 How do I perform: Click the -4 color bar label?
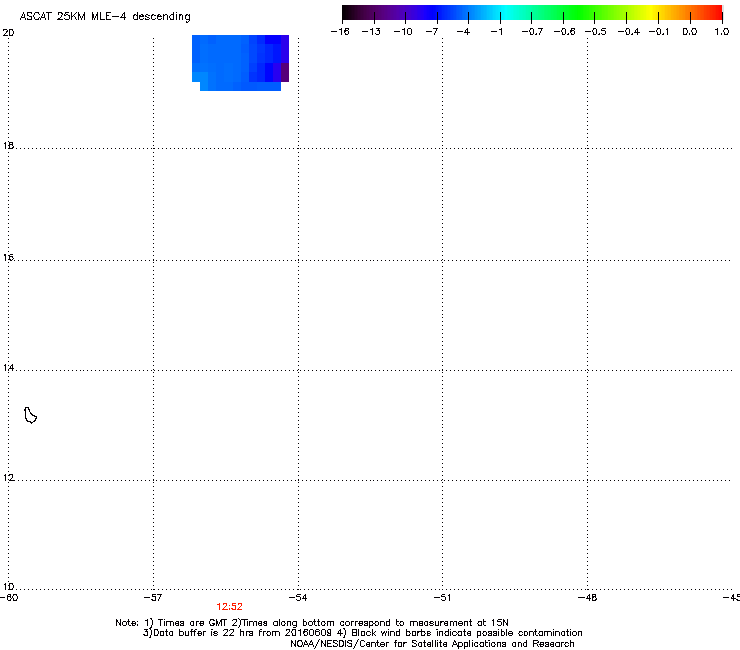pos(463,32)
